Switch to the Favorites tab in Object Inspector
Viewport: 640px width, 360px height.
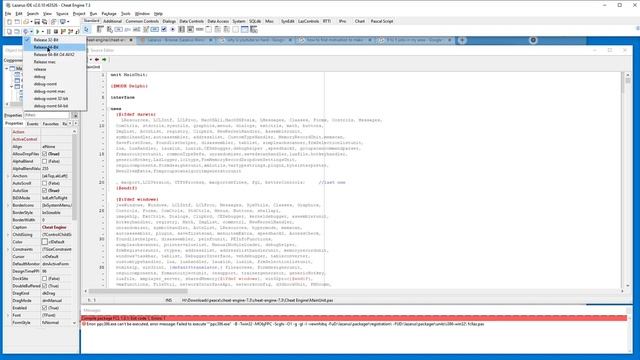tap(51, 124)
